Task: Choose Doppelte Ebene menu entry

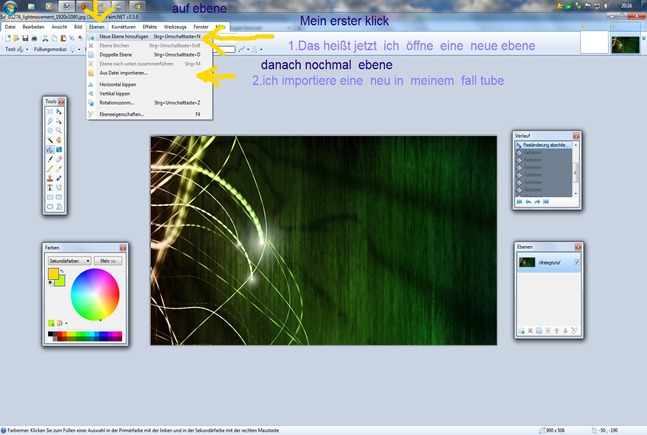Action: click(149, 54)
